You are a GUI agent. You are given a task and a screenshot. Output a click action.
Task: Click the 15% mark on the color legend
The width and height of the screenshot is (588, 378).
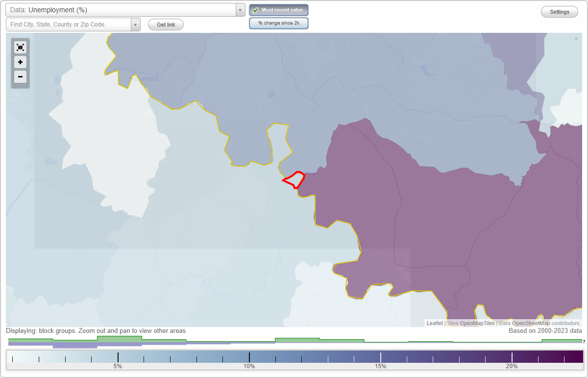tap(381, 366)
